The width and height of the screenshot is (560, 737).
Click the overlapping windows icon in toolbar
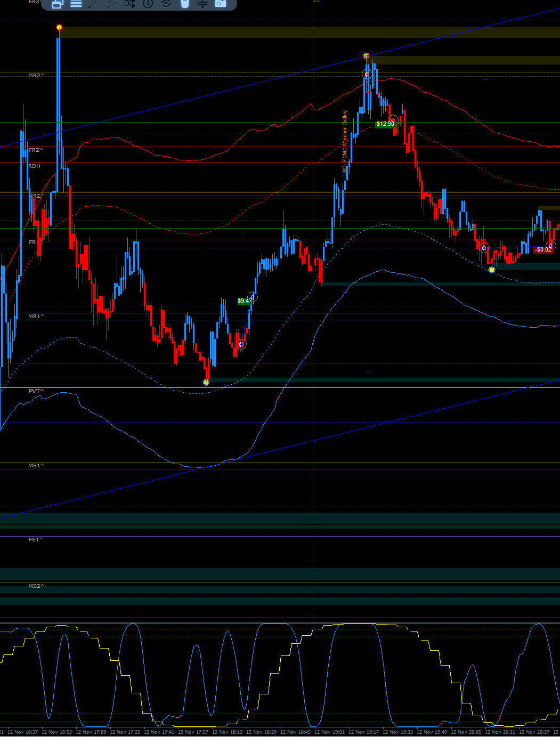click(58, 4)
